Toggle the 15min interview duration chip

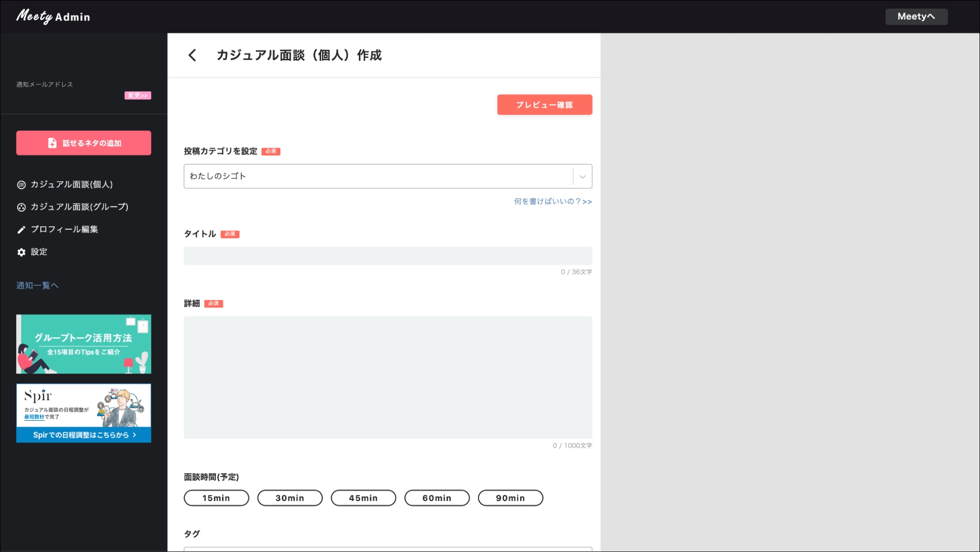click(216, 498)
